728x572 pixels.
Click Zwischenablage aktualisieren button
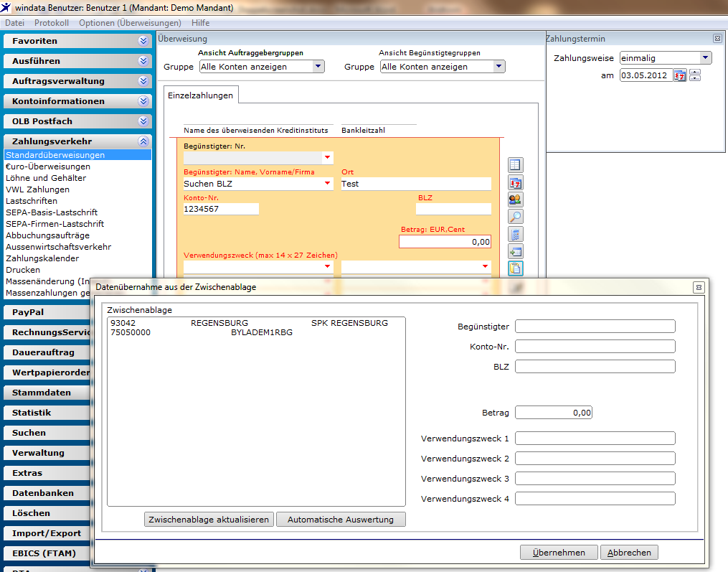pos(209,520)
